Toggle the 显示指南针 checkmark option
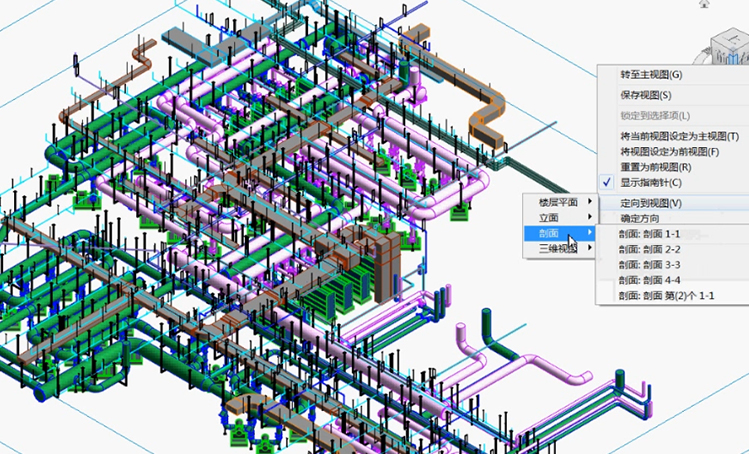The height and width of the screenshot is (454, 749). [651, 182]
